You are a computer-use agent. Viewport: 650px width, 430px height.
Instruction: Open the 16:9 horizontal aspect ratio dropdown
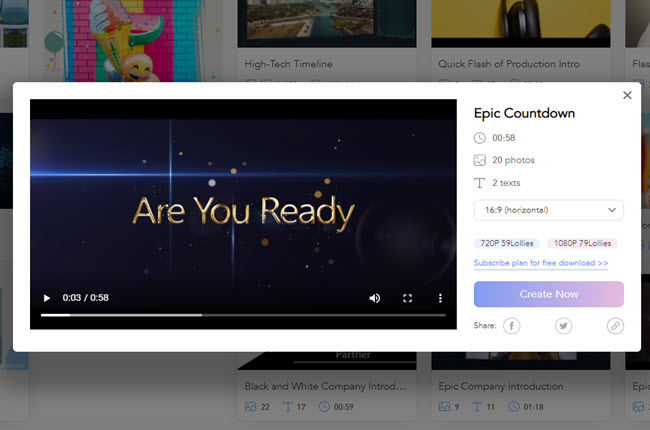[548, 210]
